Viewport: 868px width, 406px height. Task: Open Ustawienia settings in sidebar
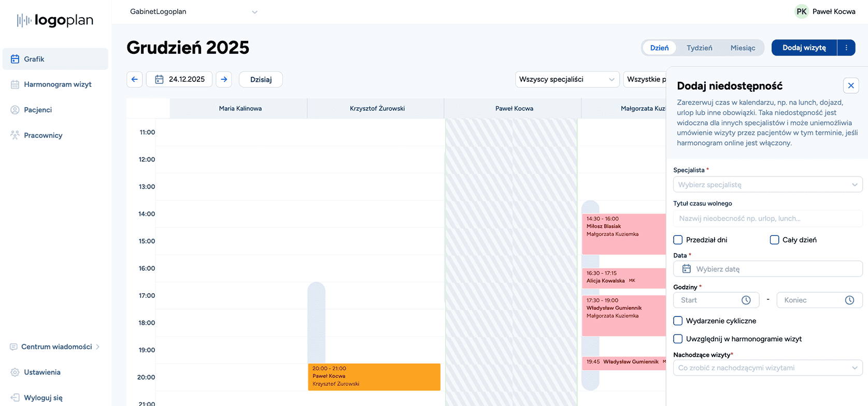[x=42, y=372]
